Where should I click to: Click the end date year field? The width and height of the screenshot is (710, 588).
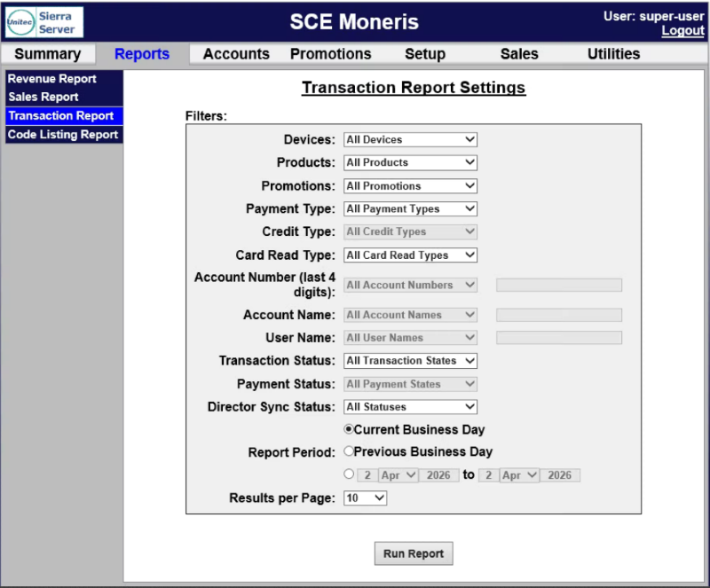pyautogui.click(x=560, y=475)
